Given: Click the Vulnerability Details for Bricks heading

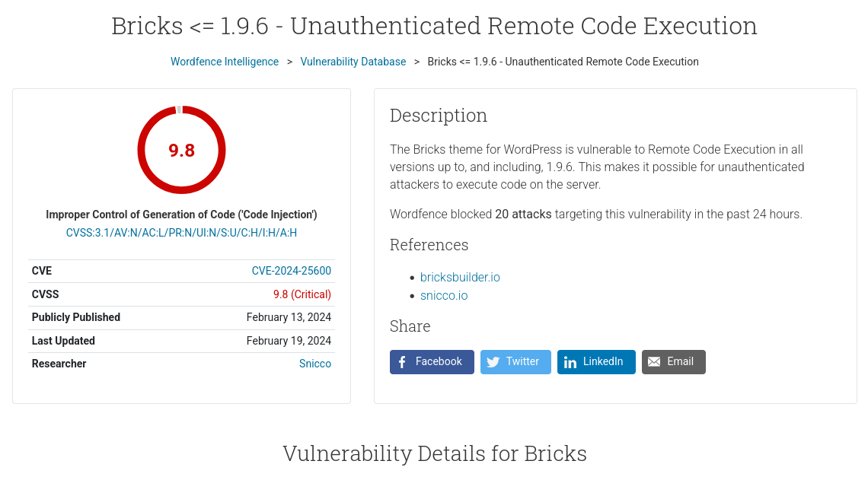Looking at the screenshot, I should pos(435,453).
